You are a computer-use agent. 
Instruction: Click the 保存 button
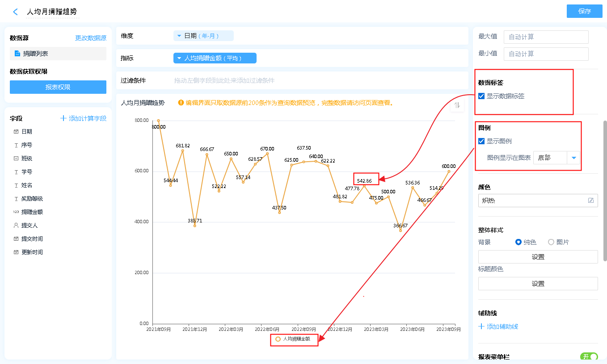click(584, 11)
